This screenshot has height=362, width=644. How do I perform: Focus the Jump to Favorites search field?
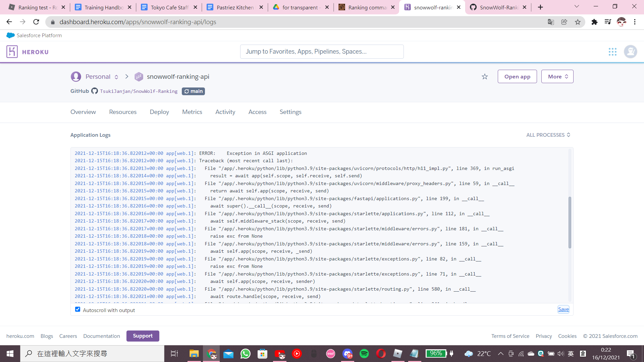click(x=322, y=52)
